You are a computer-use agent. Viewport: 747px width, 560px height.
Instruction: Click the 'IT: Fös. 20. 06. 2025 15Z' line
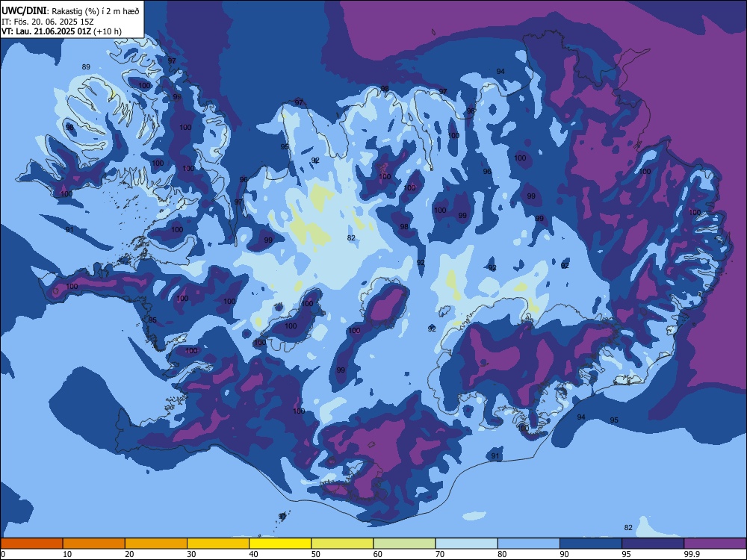[x=47, y=22]
